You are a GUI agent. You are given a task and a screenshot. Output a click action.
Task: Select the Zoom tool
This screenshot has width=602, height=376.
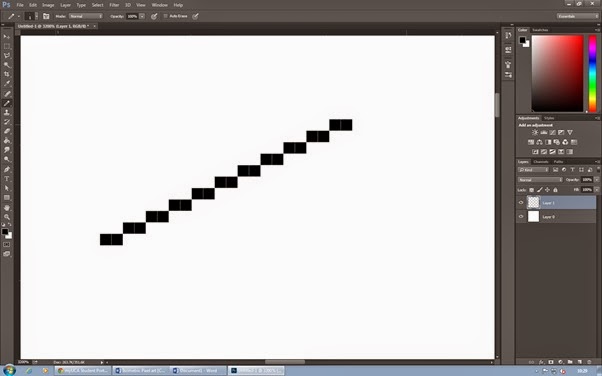[x=7, y=217]
